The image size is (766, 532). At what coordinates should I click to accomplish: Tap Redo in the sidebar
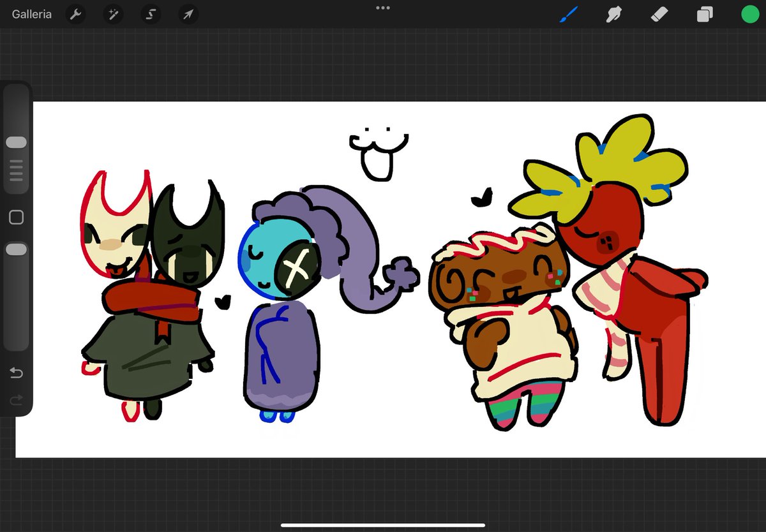click(16, 400)
